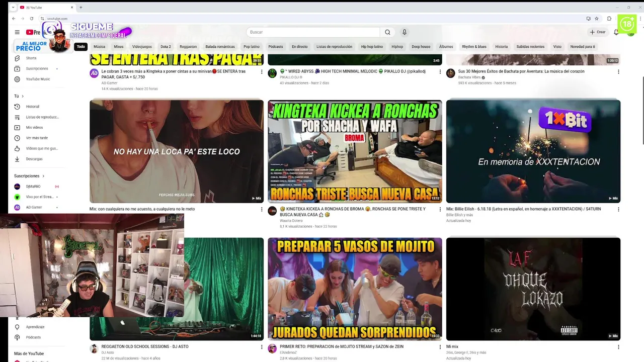The height and width of the screenshot is (362, 644).
Task: Bookmark this page with the star icon
Action: click(x=597, y=19)
